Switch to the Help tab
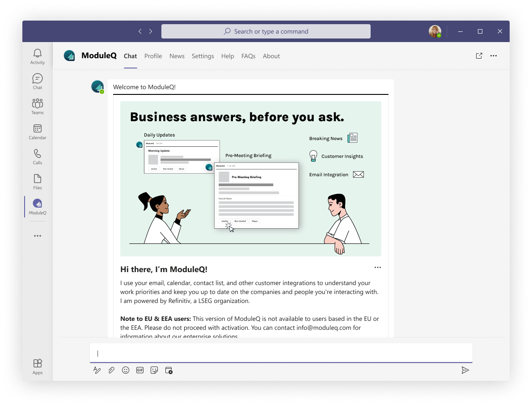The image size is (532, 405). point(228,56)
